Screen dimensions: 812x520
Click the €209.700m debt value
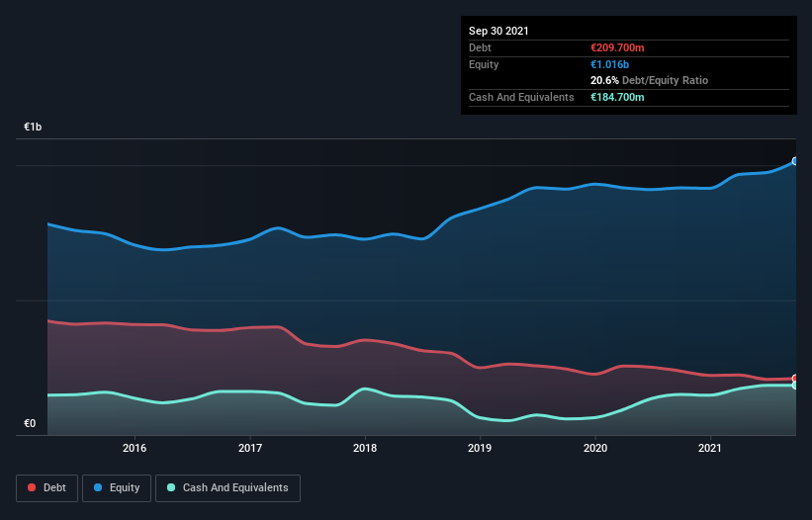pos(617,47)
